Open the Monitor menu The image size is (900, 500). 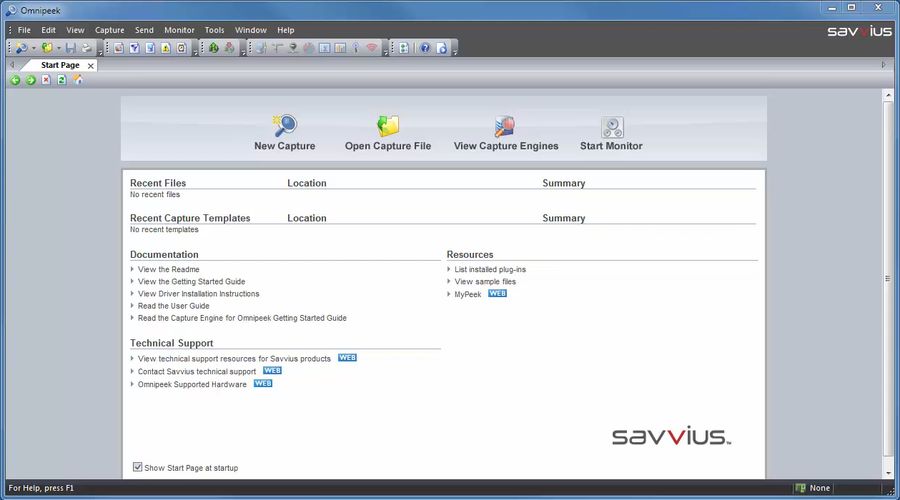[x=179, y=30]
